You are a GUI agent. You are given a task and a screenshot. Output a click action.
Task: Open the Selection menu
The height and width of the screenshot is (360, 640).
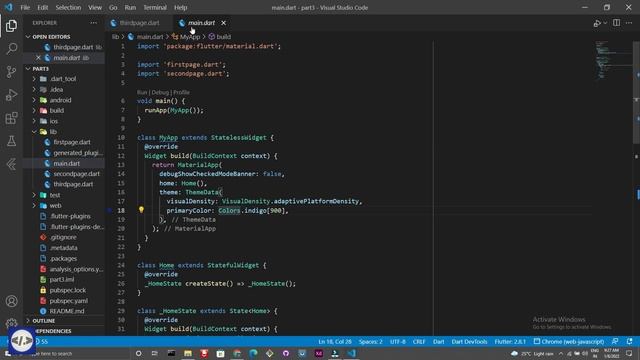pyautogui.click(x=68, y=7)
